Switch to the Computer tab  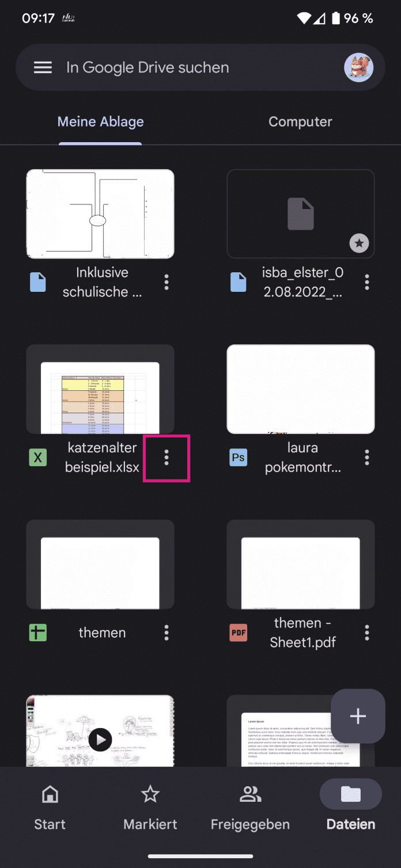click(300, 122)
